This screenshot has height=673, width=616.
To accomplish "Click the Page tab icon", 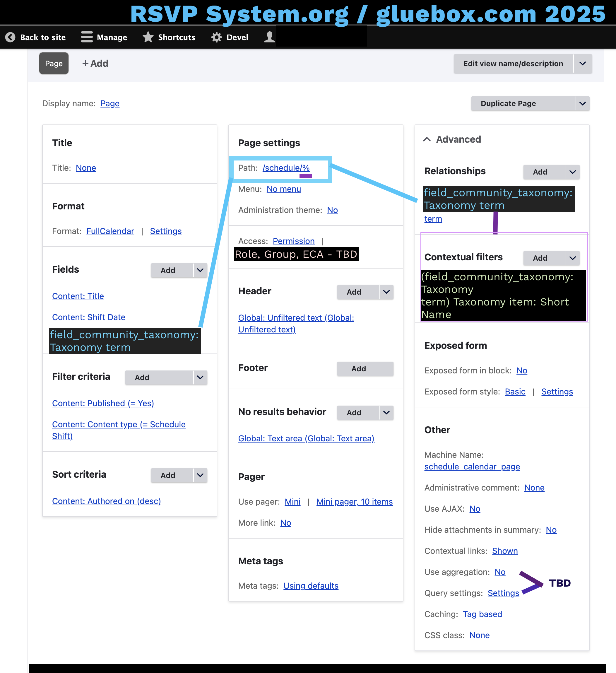I will [x=53, y=64].
